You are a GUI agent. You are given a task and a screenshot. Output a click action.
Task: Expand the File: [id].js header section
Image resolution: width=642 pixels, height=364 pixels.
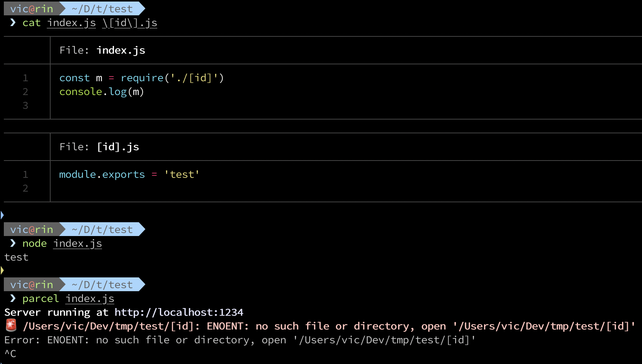click(99, 147)
